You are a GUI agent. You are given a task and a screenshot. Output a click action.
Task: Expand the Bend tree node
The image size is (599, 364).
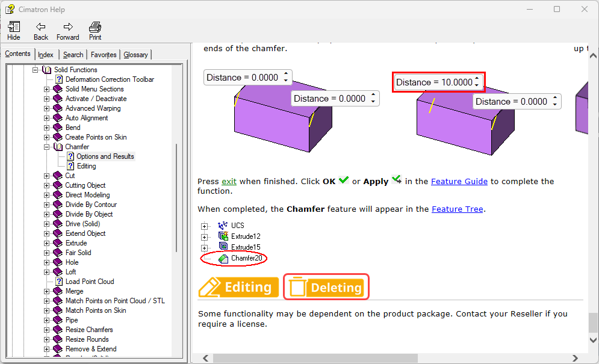[46, 128]
